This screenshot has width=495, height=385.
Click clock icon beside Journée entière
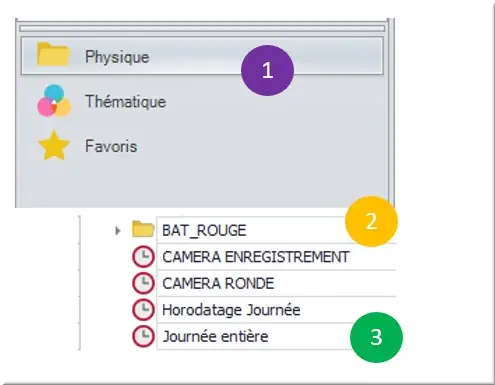(143, 336)
